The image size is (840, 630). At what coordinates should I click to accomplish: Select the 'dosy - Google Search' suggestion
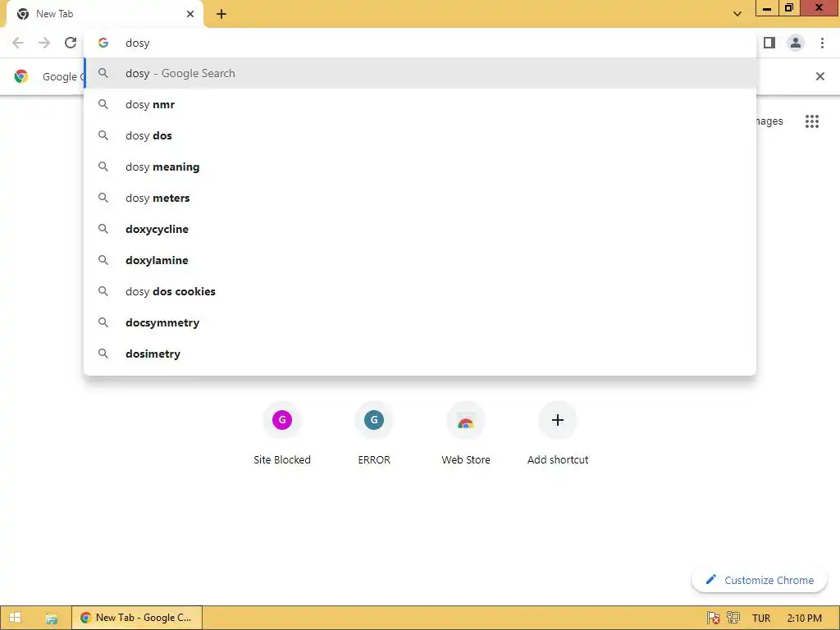click(x=420, y=73)
